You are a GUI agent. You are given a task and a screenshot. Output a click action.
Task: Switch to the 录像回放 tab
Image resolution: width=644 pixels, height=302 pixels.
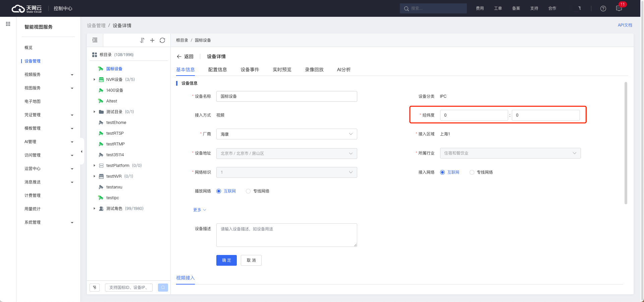[314, 70]
